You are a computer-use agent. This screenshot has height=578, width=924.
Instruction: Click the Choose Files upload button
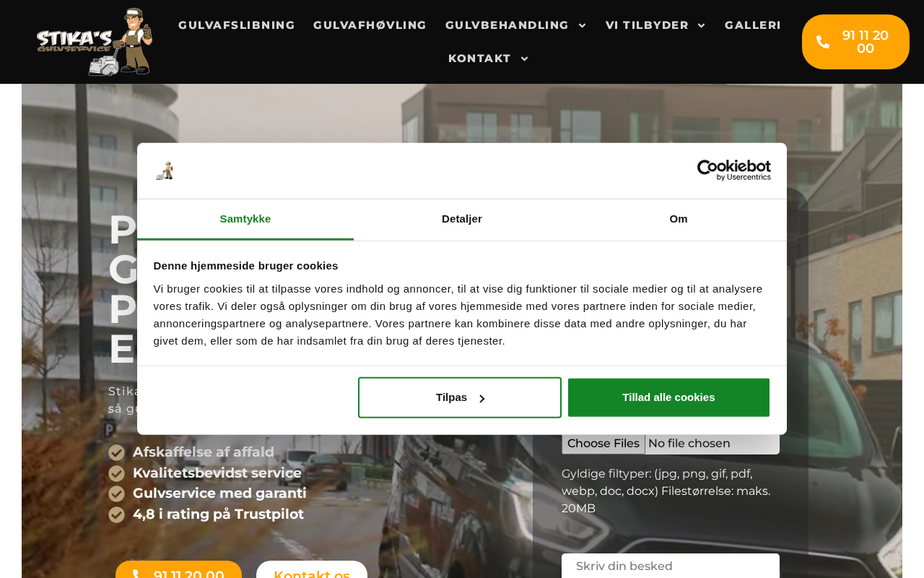pyautogui.click(x=603, y=443)
